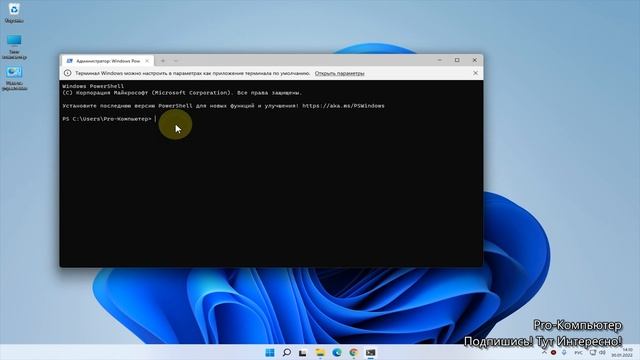The height and width of the screenshot is (360, 640).
Task: Dismiss the default terminal info banner
Action: [475, 73]
